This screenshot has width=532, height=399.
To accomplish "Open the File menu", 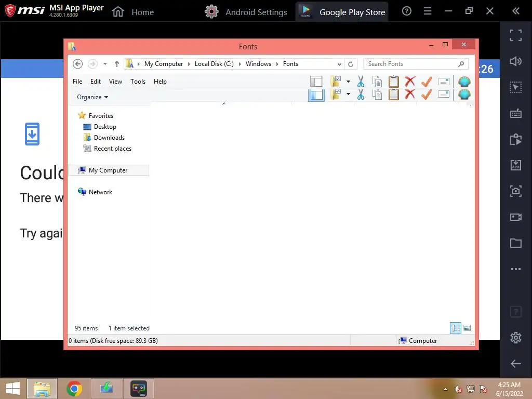I will point(77,82).
